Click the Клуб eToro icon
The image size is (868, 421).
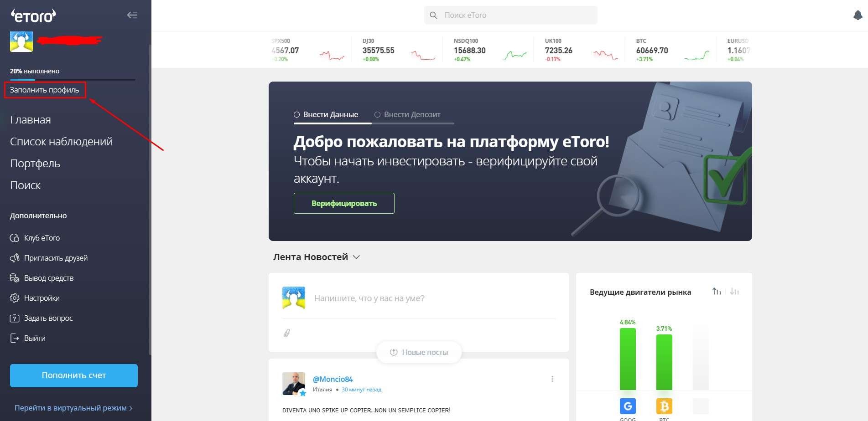coord(15,238)
